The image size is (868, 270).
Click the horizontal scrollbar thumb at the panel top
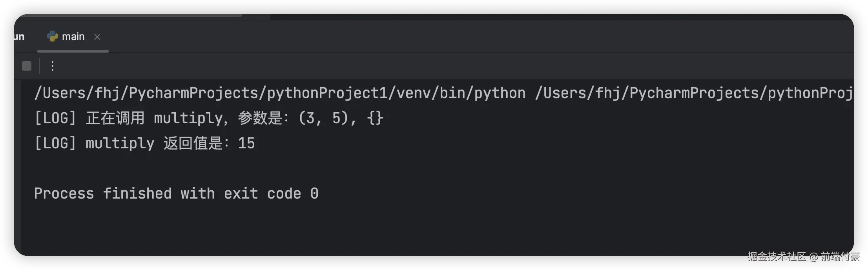click(129, 16)
